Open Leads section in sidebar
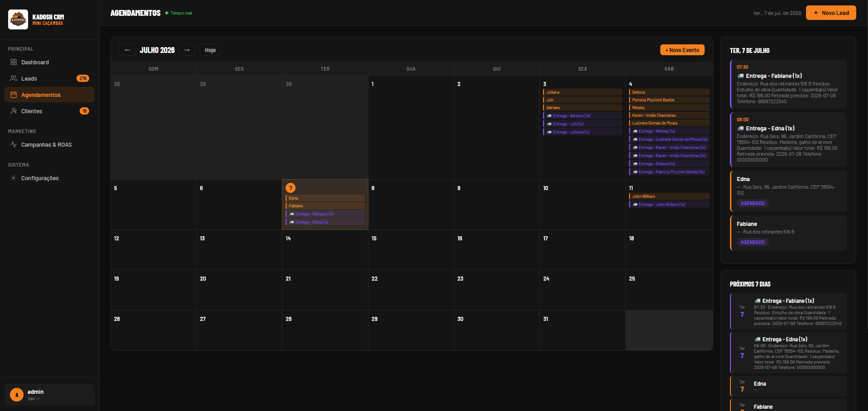Viewport: 868px width, 411px height. pos(49,78)
